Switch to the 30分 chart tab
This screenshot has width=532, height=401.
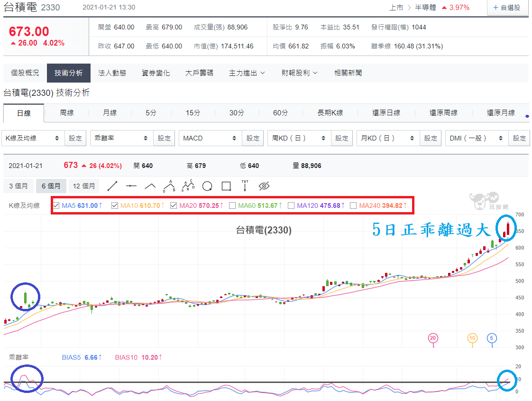click(237, 113)
